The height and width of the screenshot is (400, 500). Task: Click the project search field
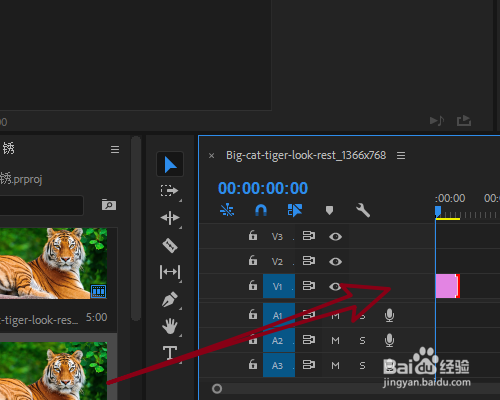coord(41,205)
